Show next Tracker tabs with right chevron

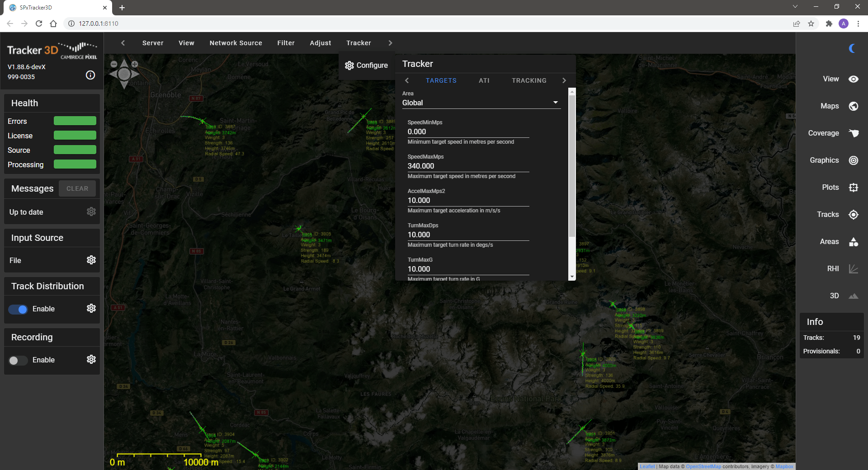pyautogui.click(x=564, y=80)
